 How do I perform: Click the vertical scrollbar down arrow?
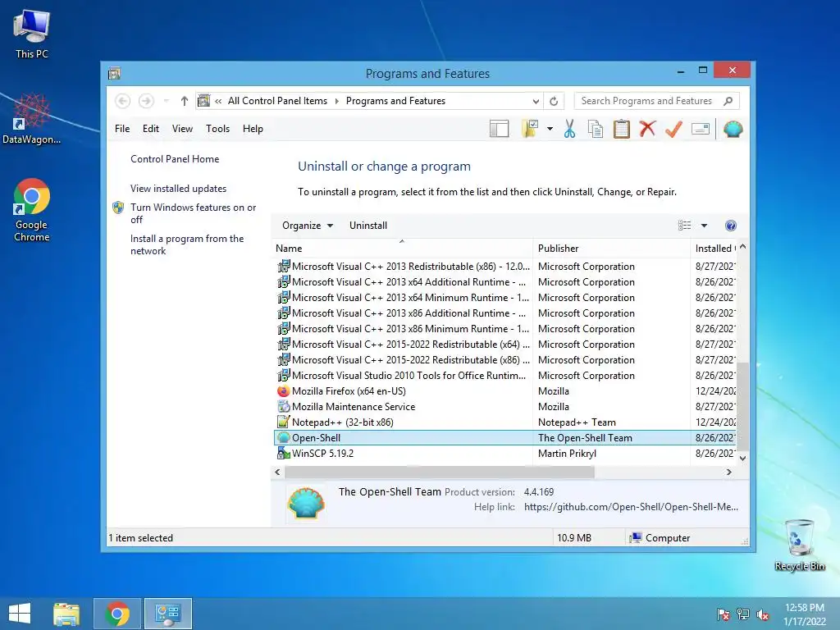pyautogui.click(x=742, y=458)
